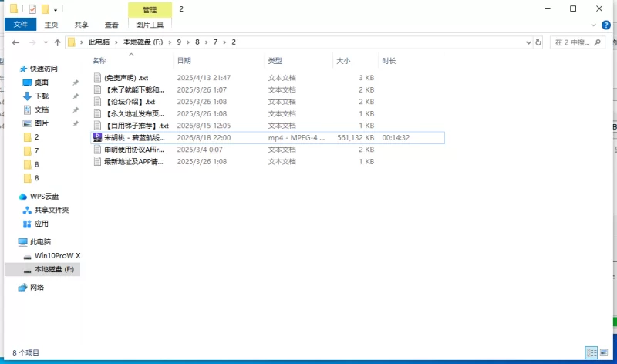Sort by the 日期 column header
617x364 pixels.
click(184, 61)
